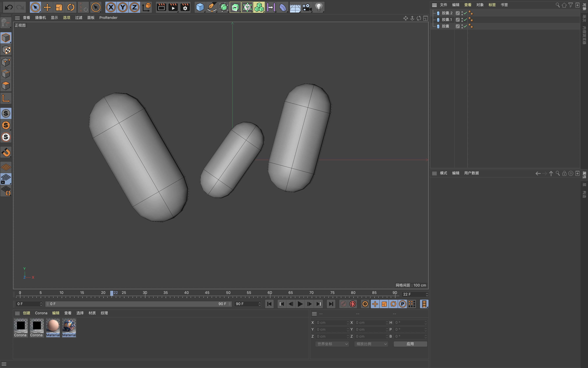Viewport: 588px width, 368px height.
Task: Select the 胶囊.2 object
Action: click(x=447, y=13)
